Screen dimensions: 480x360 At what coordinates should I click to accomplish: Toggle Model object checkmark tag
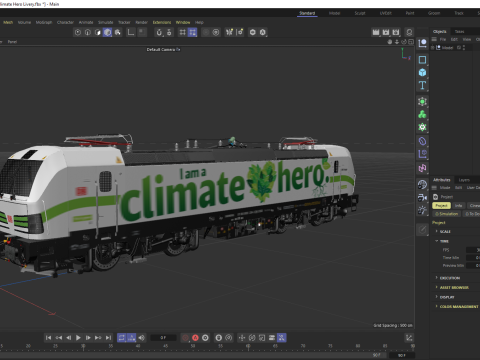tap(459, 48)
